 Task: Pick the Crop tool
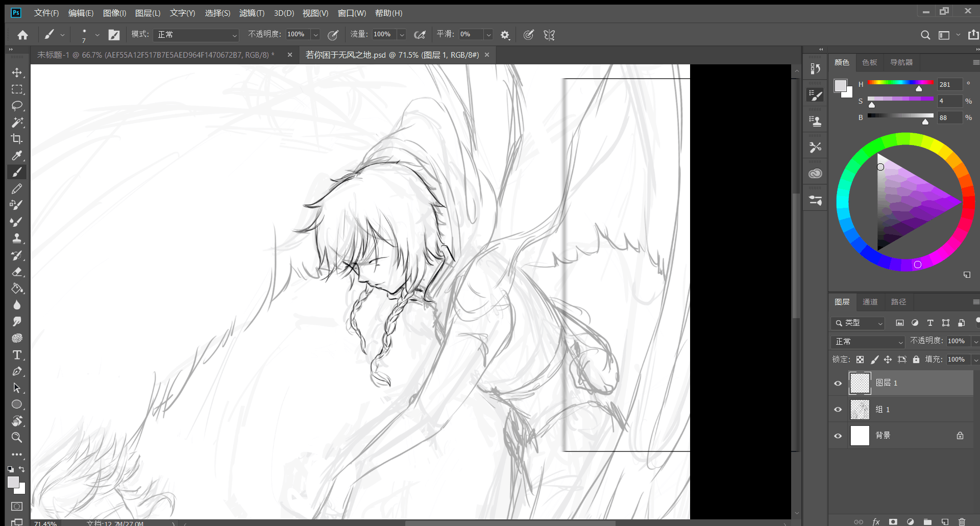click(17, 139)
